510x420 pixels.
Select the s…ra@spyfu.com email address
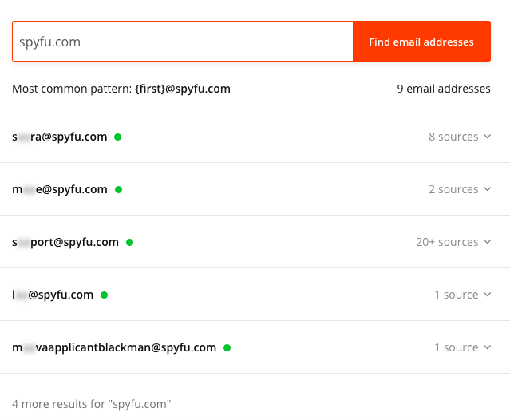60,137
